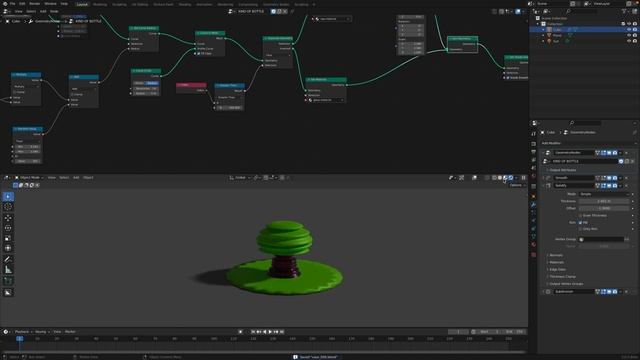Switch to the Geometry Nodes workspace tab

pyautogui.click(x=276, y=4)
